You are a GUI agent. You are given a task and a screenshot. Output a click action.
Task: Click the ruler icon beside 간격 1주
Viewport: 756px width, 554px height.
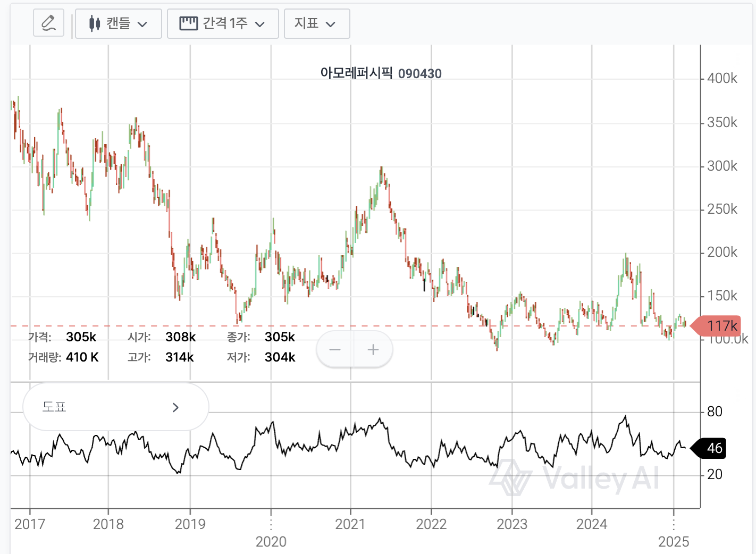click(x=188, y=23)
